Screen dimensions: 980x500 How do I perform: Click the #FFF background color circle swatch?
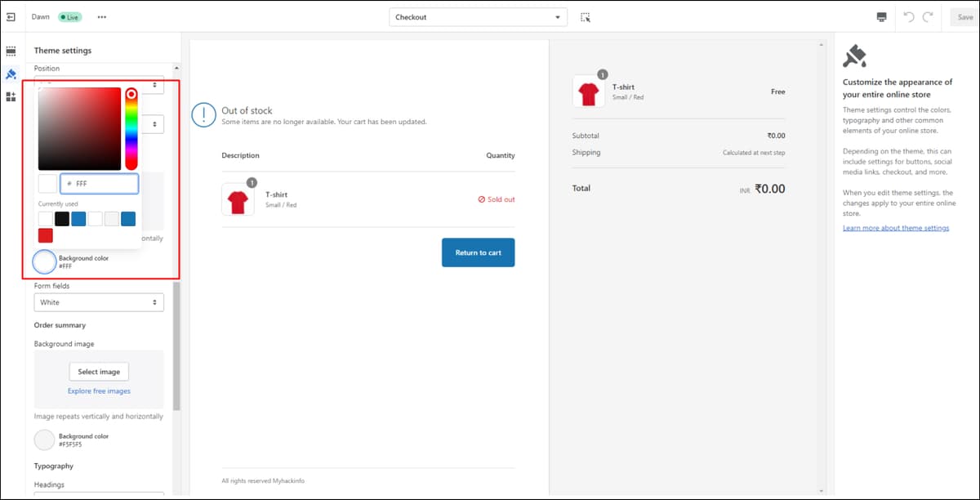pyautogui.click(x=44, y=262)
